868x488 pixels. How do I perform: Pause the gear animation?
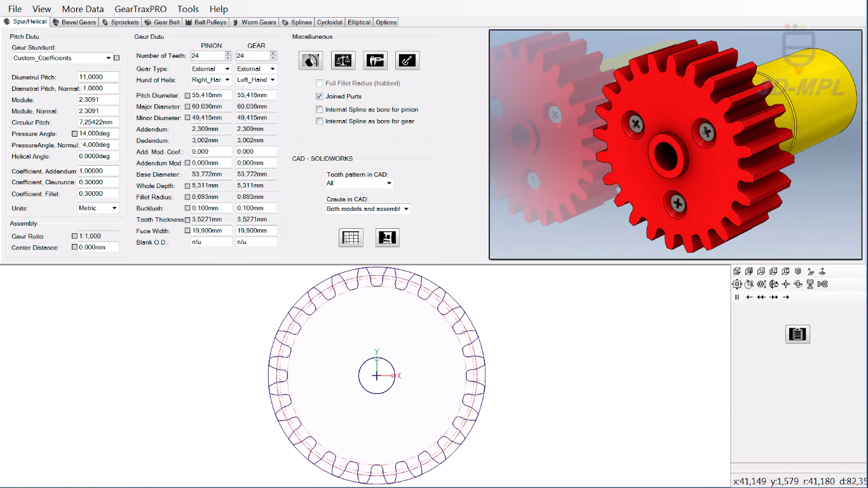pyautogui.click(x=737, y=297)
